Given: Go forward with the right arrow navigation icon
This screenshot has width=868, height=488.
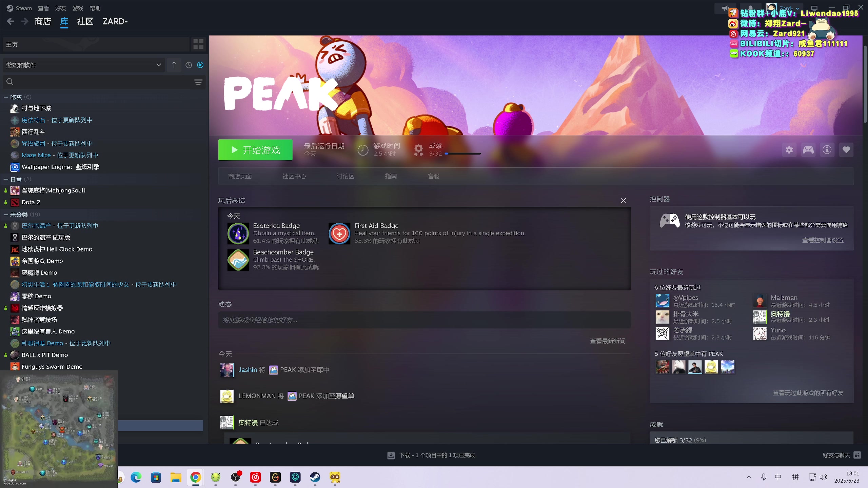Looking at the screenshot, I should (x=25, y=22).
